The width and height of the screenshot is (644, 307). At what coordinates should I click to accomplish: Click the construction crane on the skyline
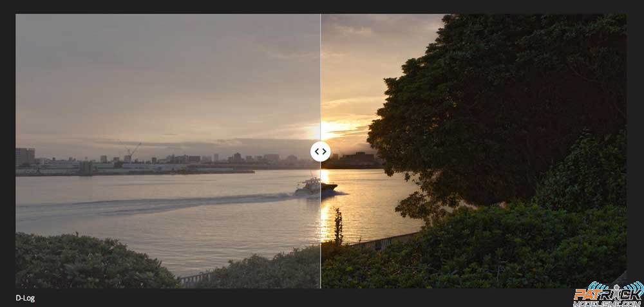pyautogui.click(x=132, y=151)
